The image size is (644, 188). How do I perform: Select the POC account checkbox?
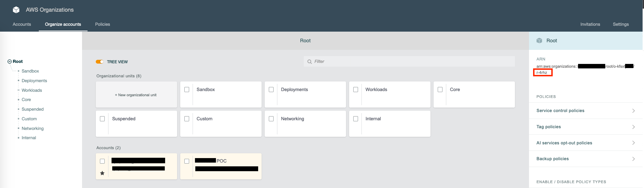tap(187, 161)
